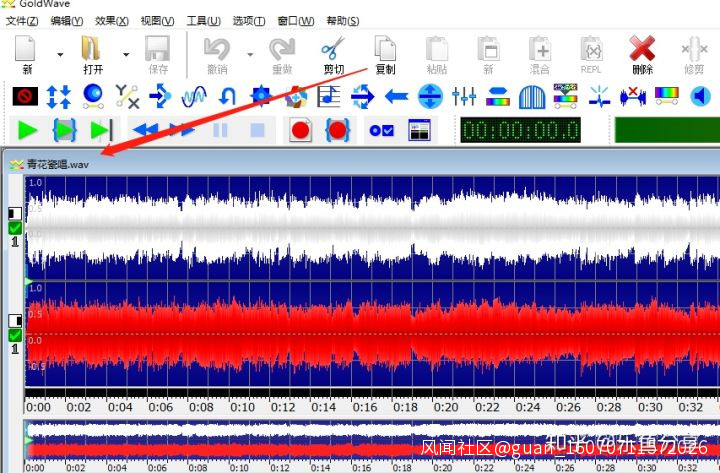Screen dimensions: 720x473
Task: Click the blue sphere effect icon
Action: [x=93, y=96]
